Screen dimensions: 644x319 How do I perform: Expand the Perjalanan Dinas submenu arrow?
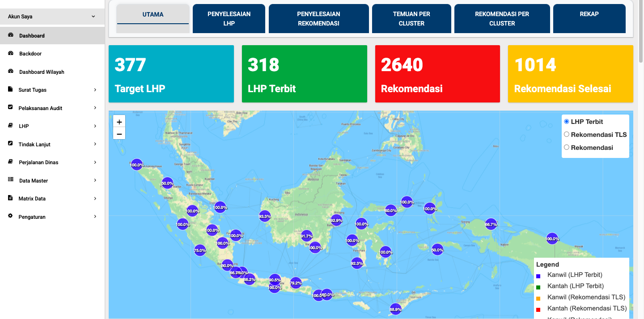pyautogui.click(x=95, y=162)
